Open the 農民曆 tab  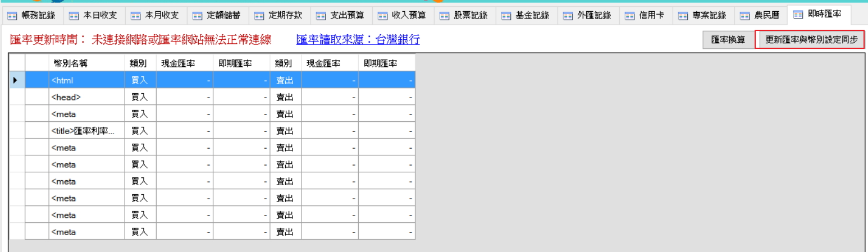[760, 15]
